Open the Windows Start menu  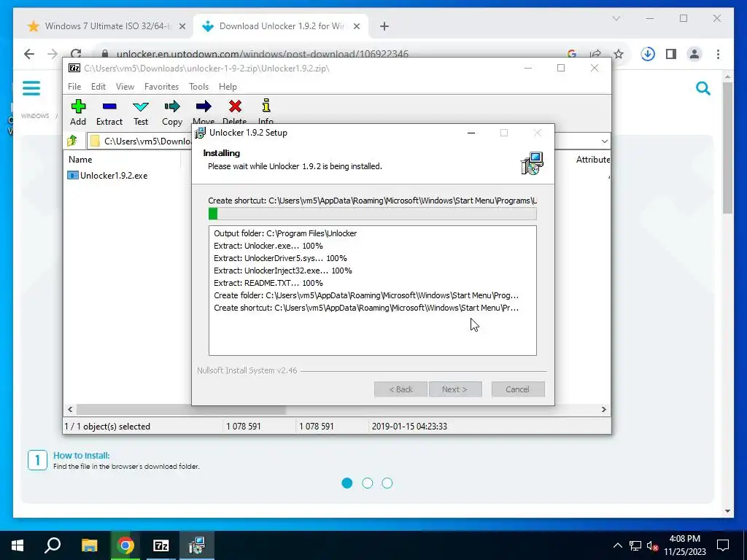(x=18, y=545)
